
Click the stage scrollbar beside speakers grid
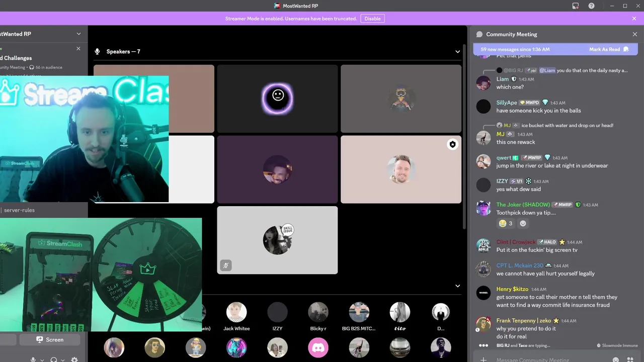pyautogui.click(x=465, y=136)
